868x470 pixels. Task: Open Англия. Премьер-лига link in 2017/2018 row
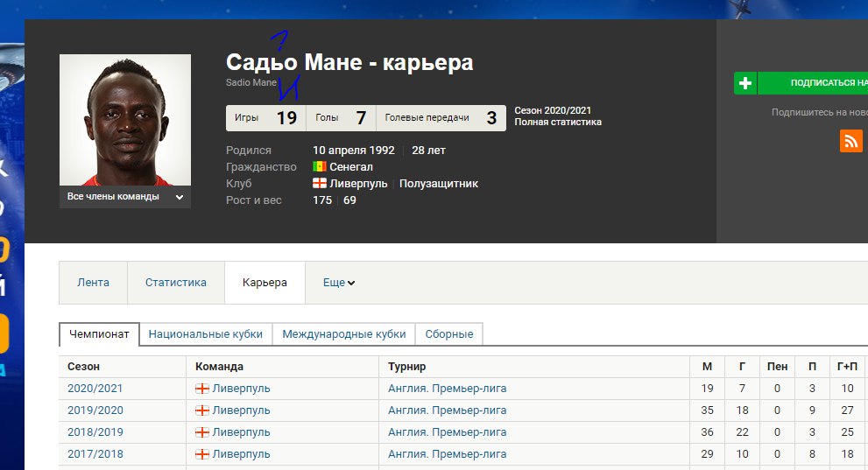pyautogui.click(x=448, y=454)
